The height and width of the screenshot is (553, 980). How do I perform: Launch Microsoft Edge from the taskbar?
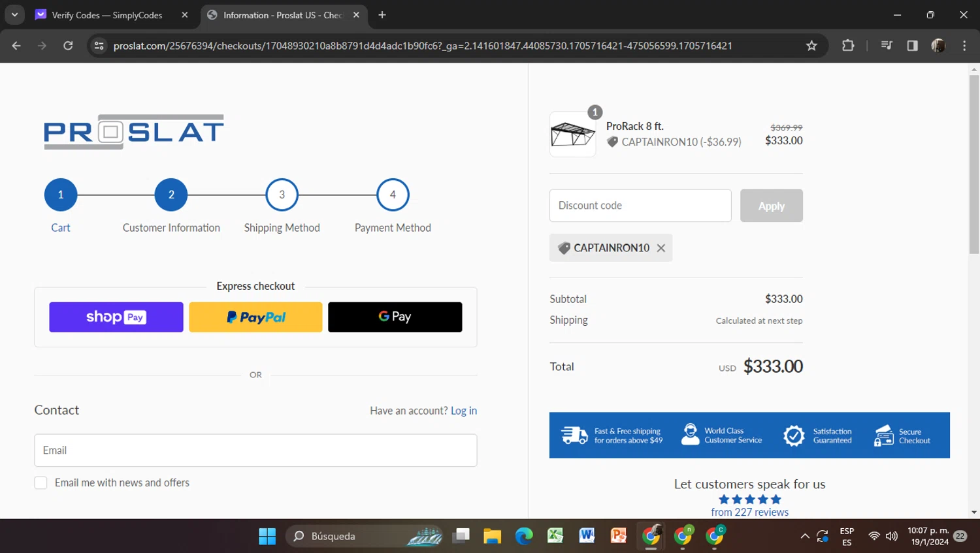coord(524,536)
